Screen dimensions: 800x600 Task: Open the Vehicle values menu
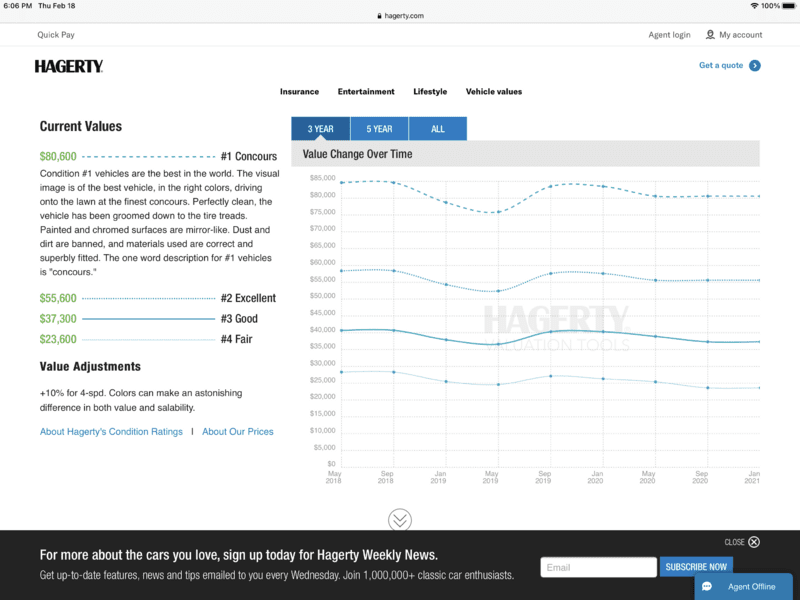coord(494,92)
